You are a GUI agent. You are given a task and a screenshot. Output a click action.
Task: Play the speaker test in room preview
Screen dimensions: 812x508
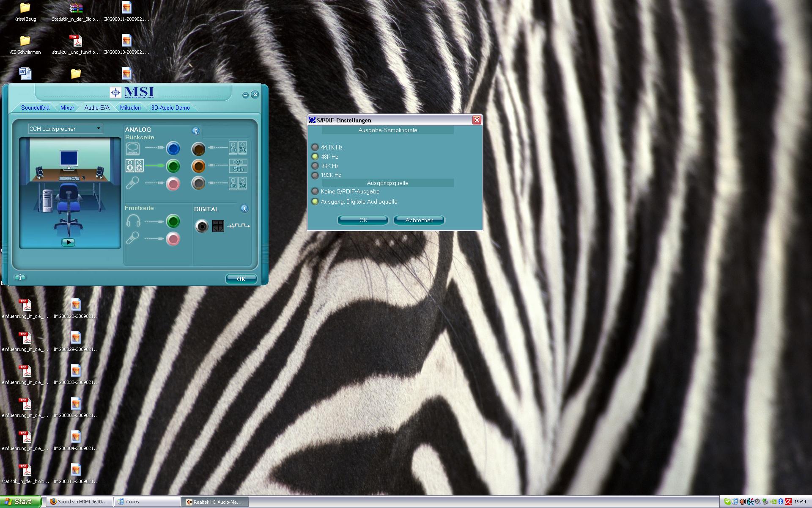[68, 242]
